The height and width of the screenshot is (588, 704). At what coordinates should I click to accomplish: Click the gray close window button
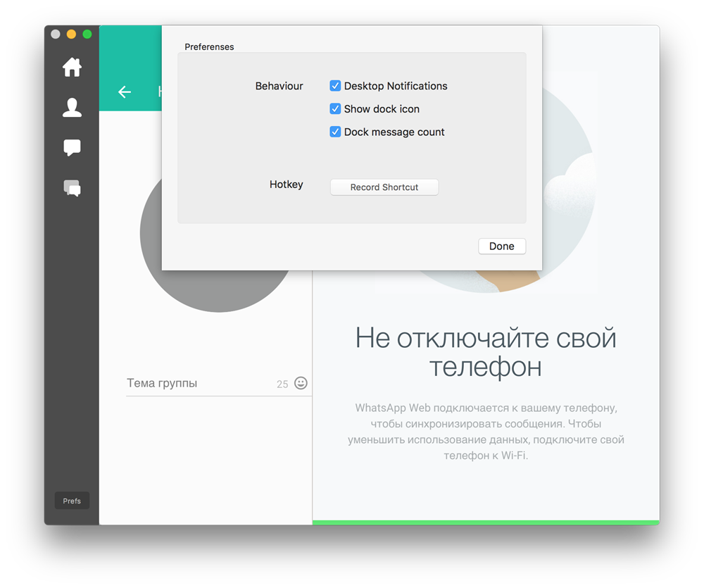click(56, 34)
